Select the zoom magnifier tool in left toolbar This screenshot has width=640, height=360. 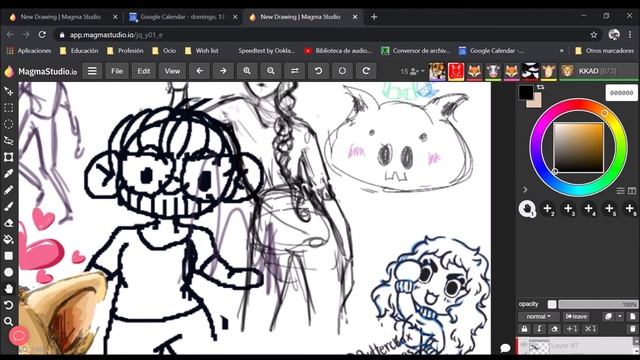(8, 322)
